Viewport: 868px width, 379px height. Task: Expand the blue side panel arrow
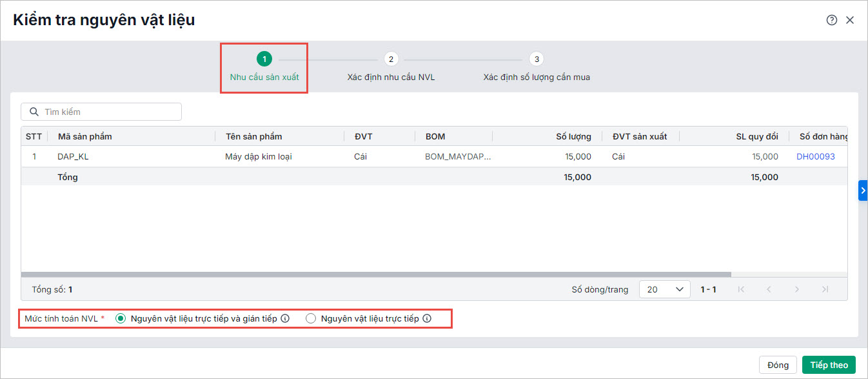click(863, 190)
